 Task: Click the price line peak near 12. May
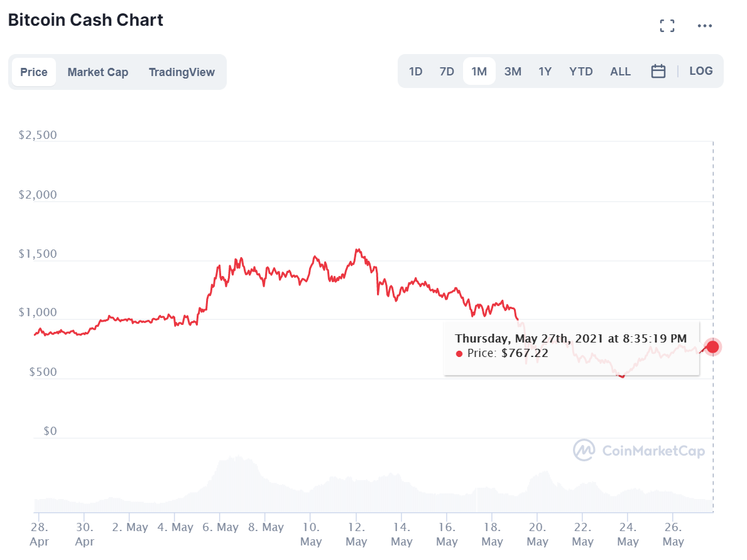[357, 250]
